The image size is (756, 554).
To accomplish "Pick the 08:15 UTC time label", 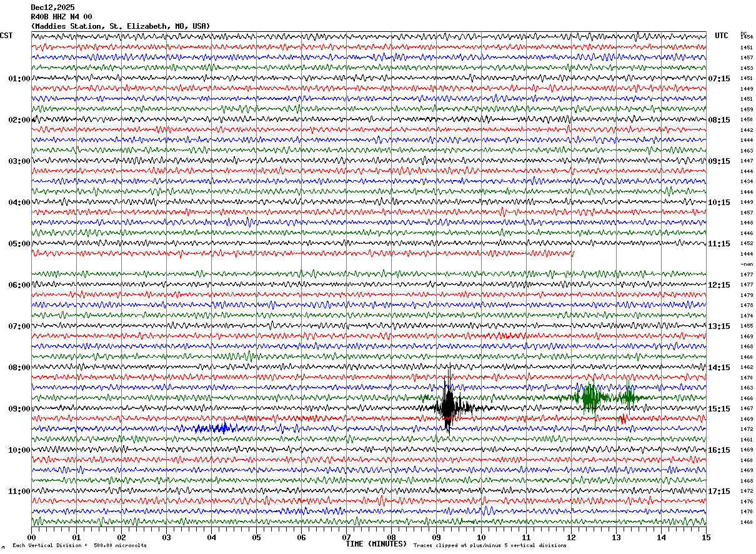I will point(719,120).
